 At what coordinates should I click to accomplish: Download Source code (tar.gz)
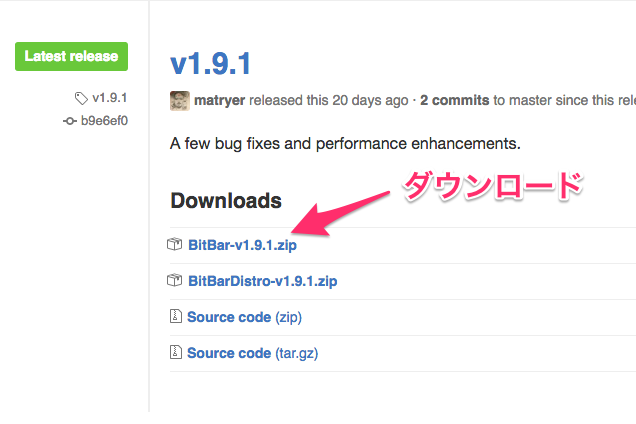click(253, 353)
